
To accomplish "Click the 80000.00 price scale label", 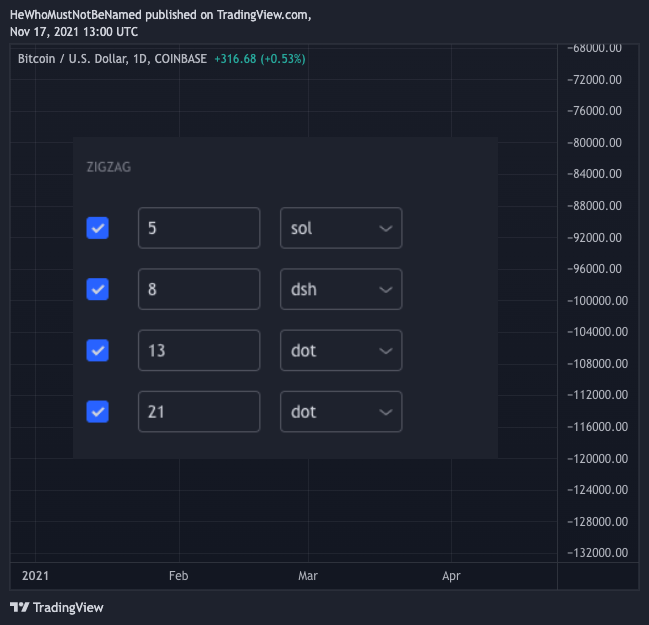I will (594, 143).
